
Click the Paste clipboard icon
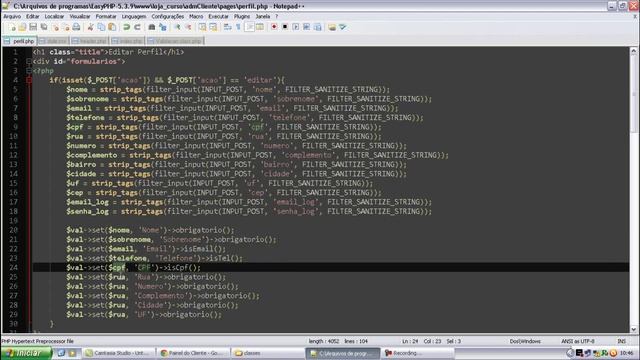[111, 27]
